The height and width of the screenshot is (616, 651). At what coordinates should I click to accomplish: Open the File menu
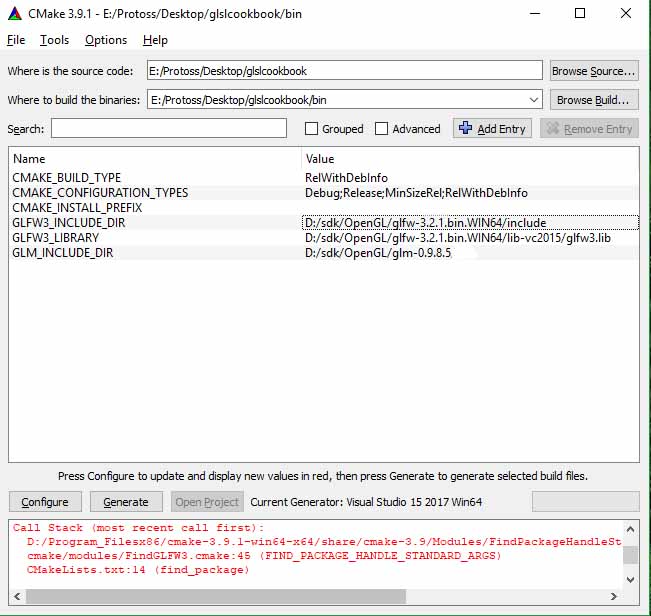(16, 40)
